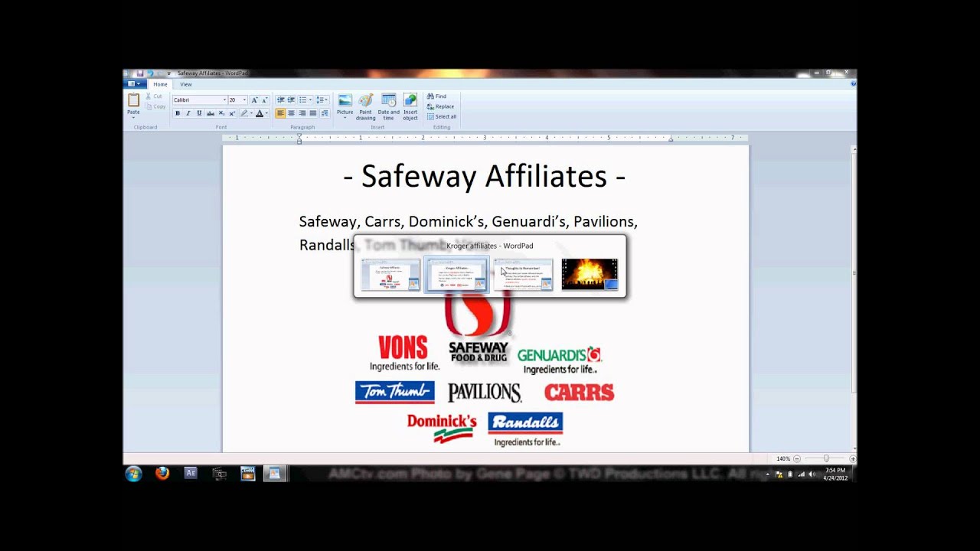Screen dimensions: 980x551
Task: Click the volume icon in system tray
Action: 812,474
